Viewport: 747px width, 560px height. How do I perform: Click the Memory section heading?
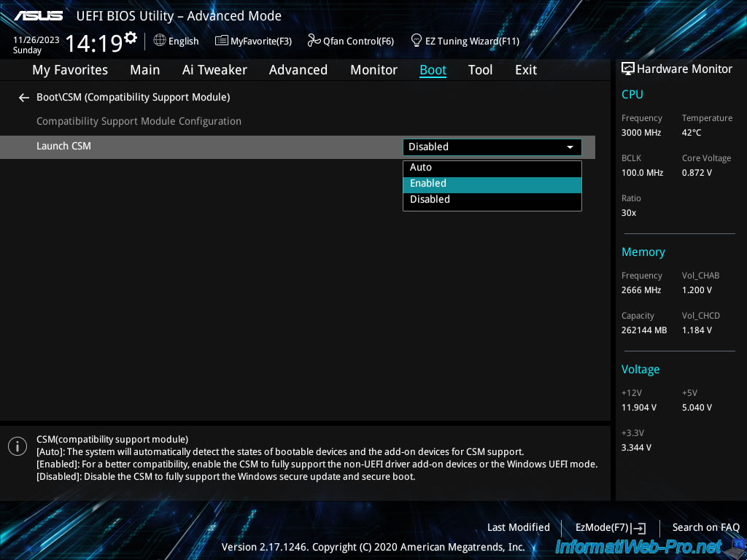(643, 252)
